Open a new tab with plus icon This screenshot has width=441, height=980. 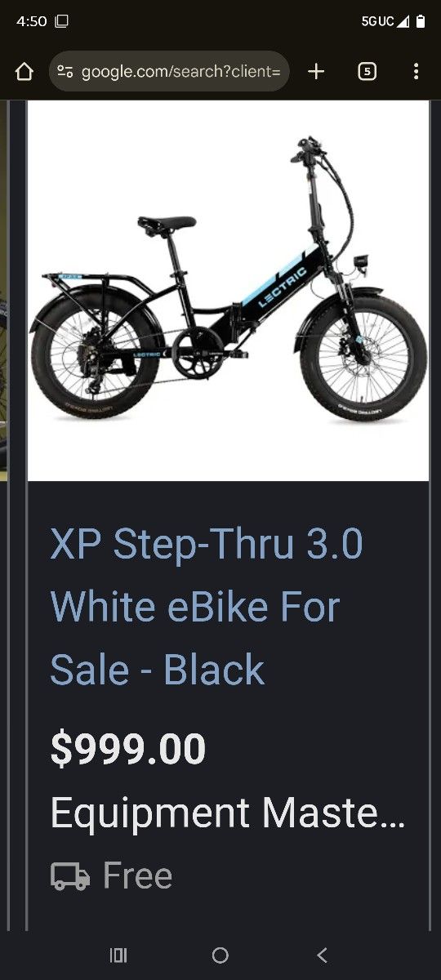[316, 72]
